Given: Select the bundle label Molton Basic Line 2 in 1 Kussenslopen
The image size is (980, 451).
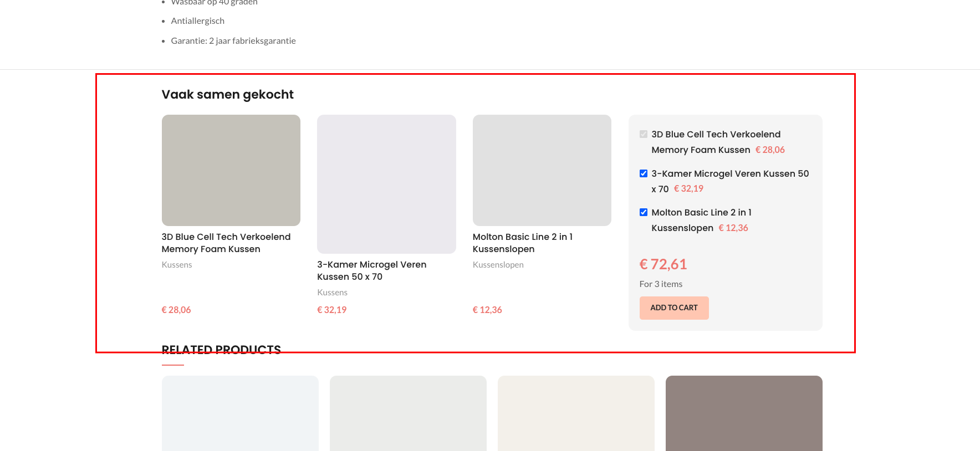Looking at the screenshot, I should tap(702, 220).
